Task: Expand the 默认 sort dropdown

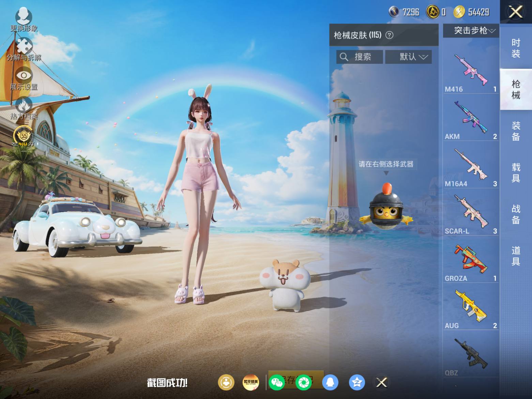Action: tap(408, 57)
